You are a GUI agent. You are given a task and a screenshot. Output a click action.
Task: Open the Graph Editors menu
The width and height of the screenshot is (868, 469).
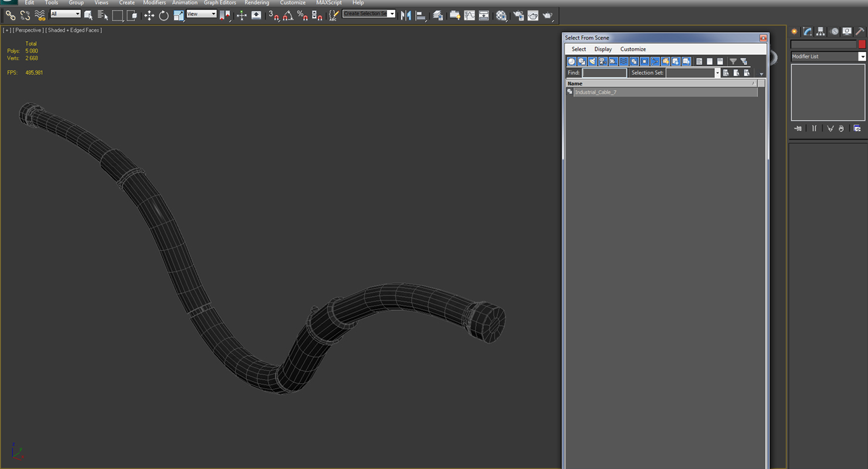coord(220,3)
